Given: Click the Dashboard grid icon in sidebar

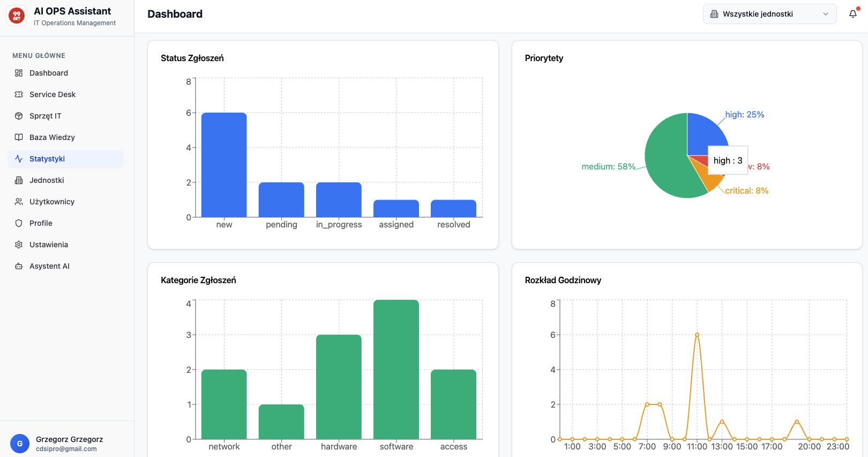Looking at the screenshot, I should [19, 73].
